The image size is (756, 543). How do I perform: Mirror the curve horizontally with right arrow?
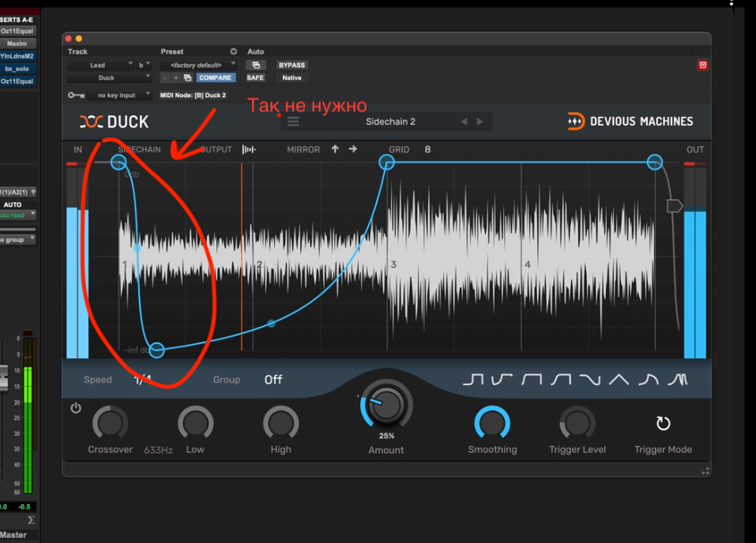coord(353,149)
